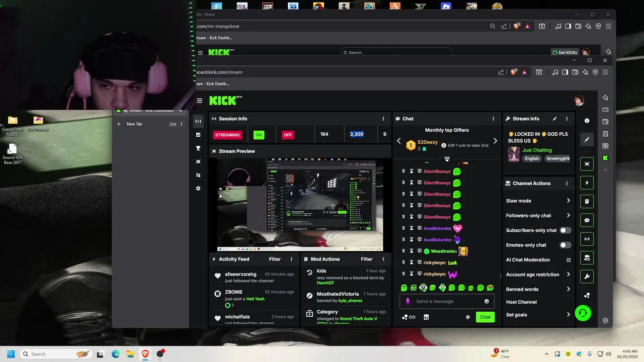This screenshot has width=644, height=362.
Task: Click the lightning bolt quick-action button
Action: [x=587, y=183]
